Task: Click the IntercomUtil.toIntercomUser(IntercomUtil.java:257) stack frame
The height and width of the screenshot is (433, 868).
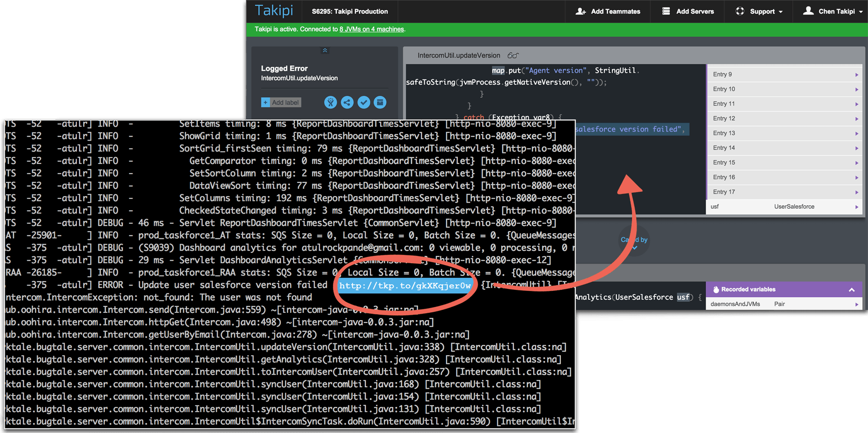Action: 288,372
